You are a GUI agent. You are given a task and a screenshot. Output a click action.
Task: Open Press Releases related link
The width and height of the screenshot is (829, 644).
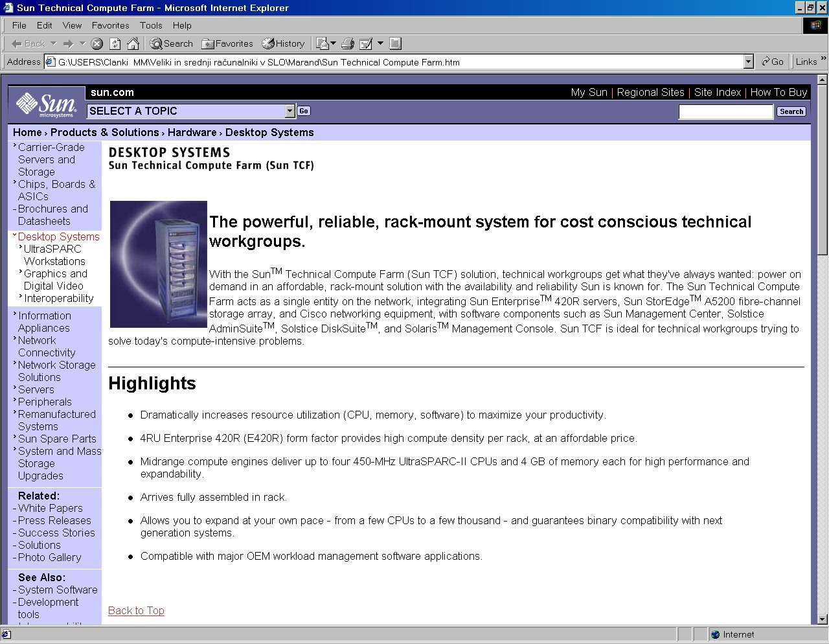54,520
